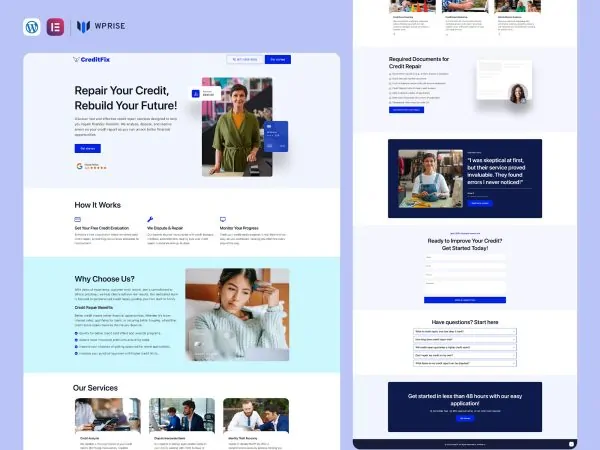This screenshot has height=450, width=600.
Task: Click the 'Why Choose Us?' heading
Action: (104, 279)
